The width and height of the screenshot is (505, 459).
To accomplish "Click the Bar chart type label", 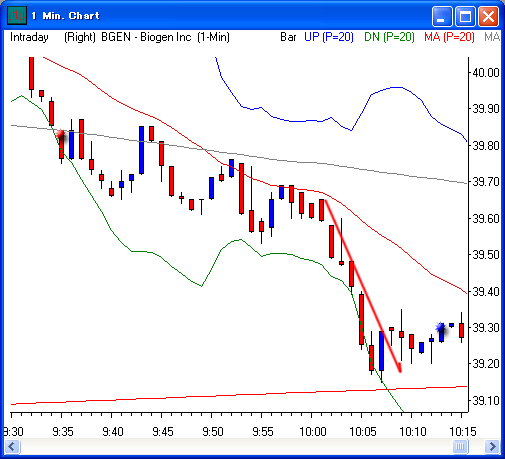I will point(288,37).
